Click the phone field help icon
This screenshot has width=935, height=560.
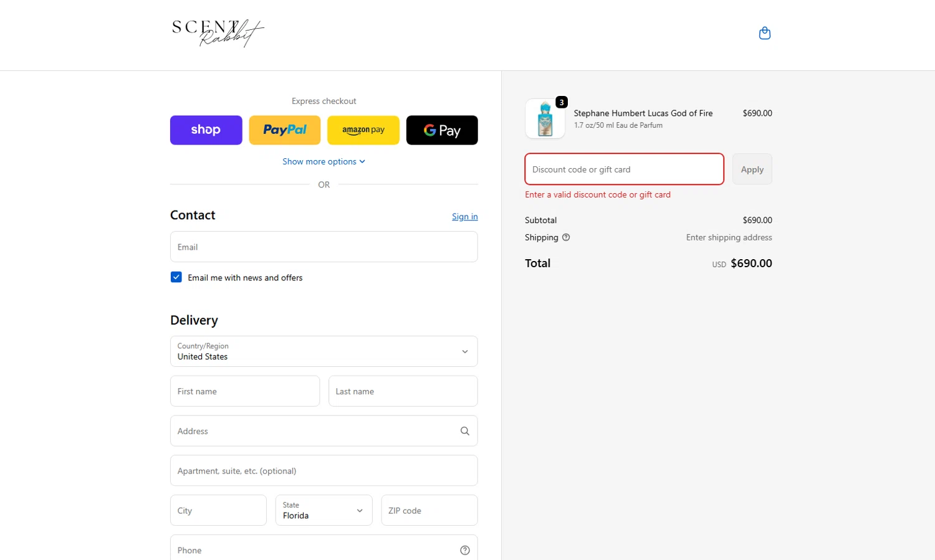click(464, 550)
